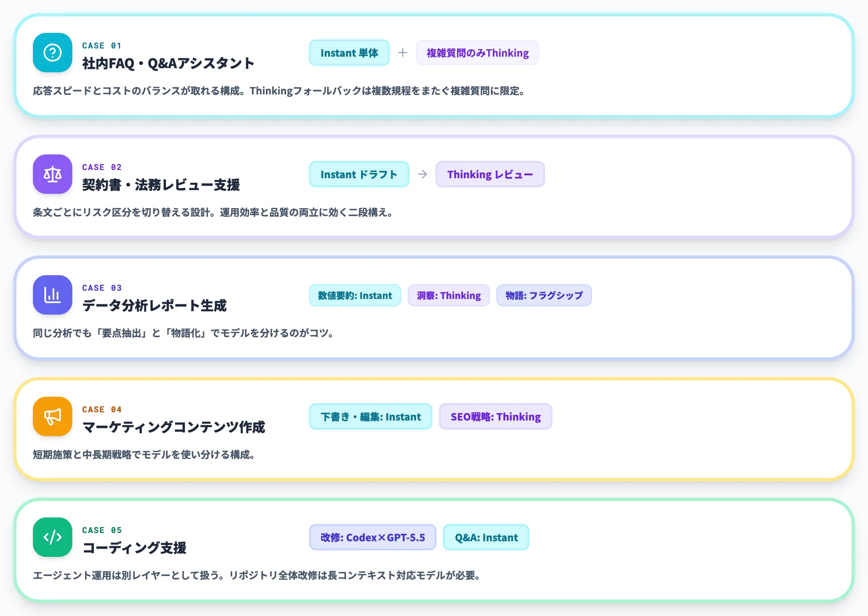Screen dimensions: 868x616
Task: Click the heading 'データ分析レポート生成'
Action: point(155,306)
